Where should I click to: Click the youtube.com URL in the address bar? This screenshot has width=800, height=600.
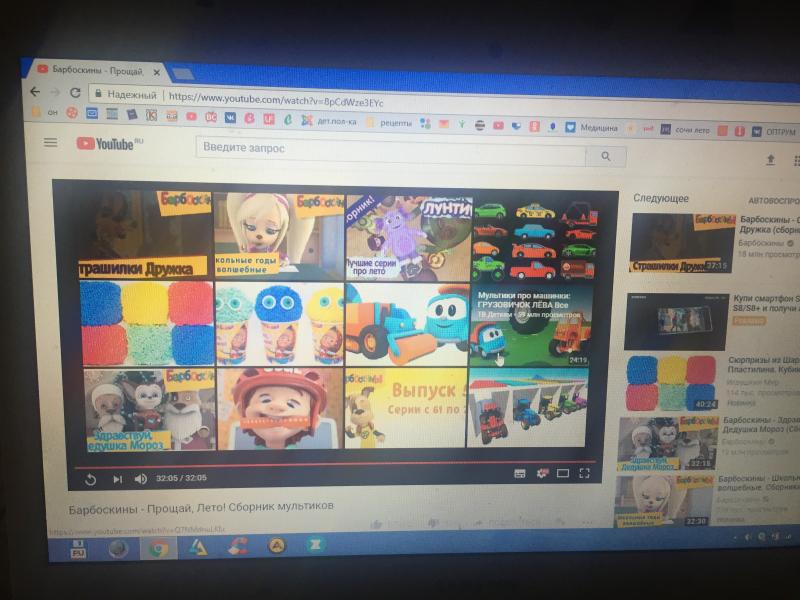coord(276,99)
